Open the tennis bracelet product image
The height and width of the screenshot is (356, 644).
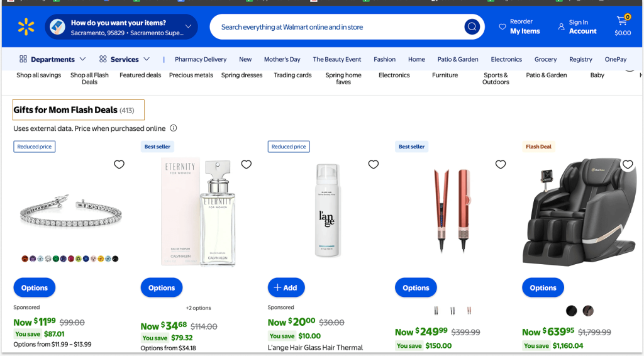(70, 211)
